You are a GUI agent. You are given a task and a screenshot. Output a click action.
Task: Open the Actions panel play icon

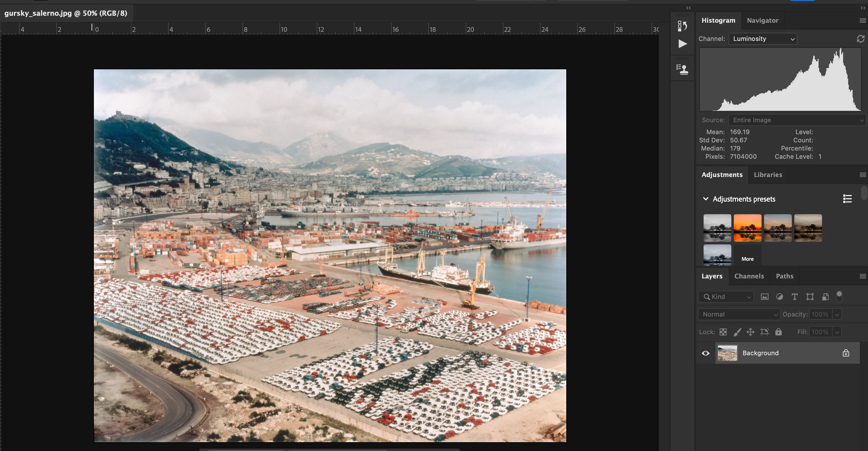click(x=682, y=44)
